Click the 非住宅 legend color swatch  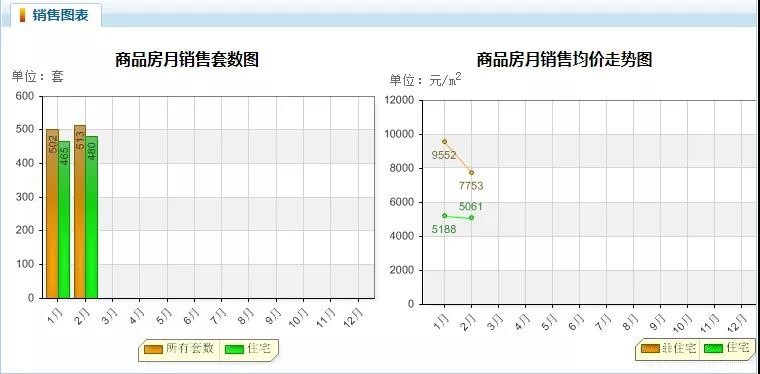(650, 348)
